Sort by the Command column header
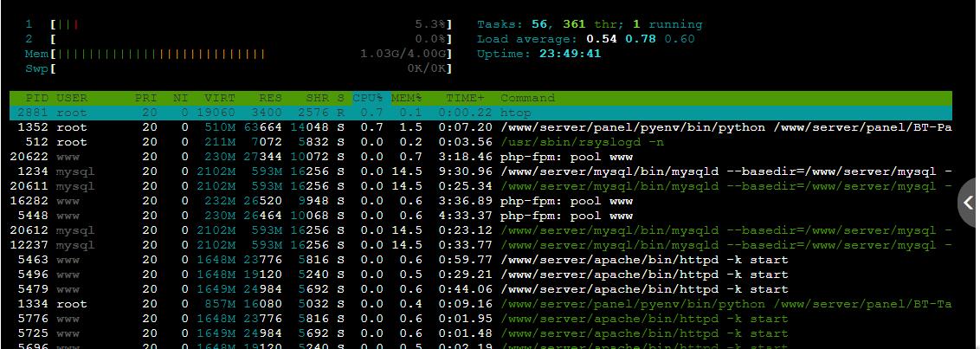 pyautogui.click(x=527, y=98)
